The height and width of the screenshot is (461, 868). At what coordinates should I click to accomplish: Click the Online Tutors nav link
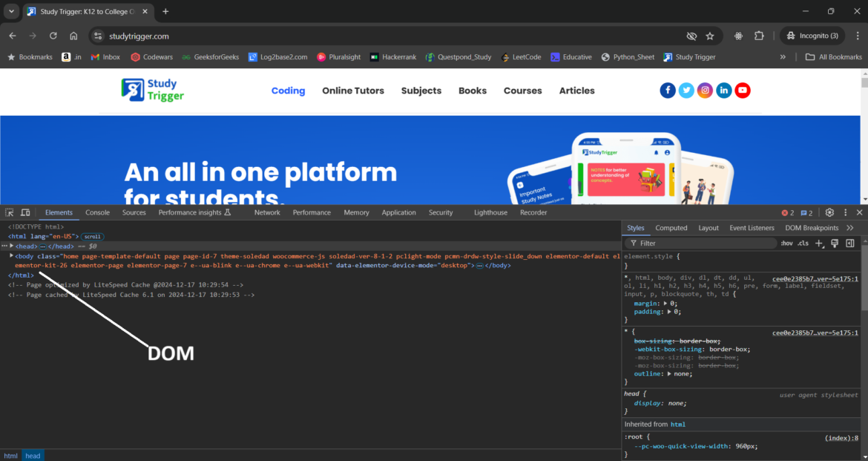coord(353,91)
